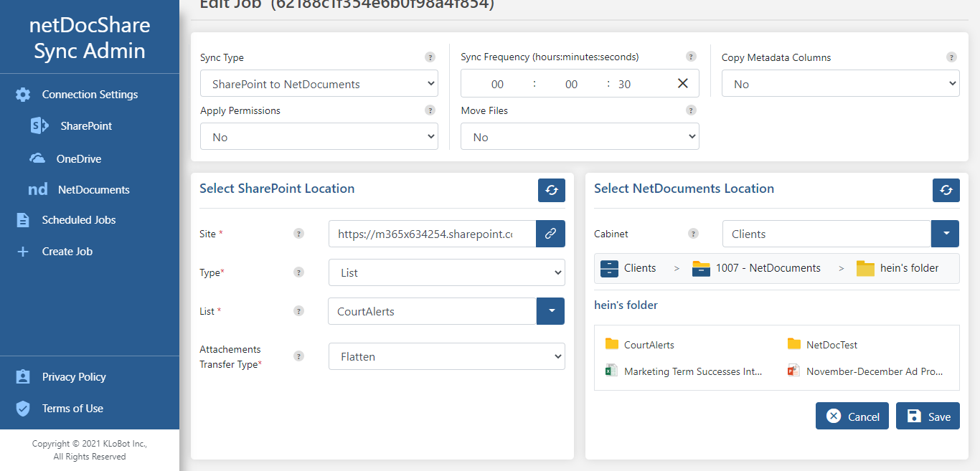Click the hein's folder heading above file list
Image resolution: width=980 pixels, height=471 pixels.
pos(626,305)
